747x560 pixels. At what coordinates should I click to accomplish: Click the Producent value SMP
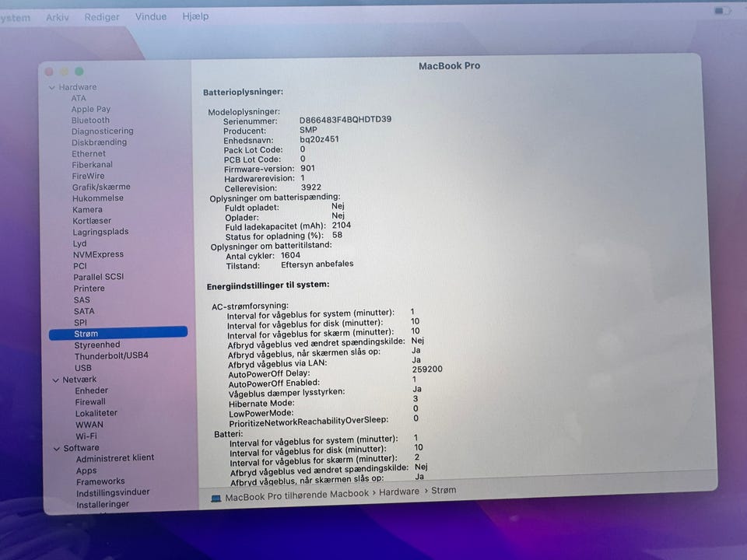pos(308,130)
